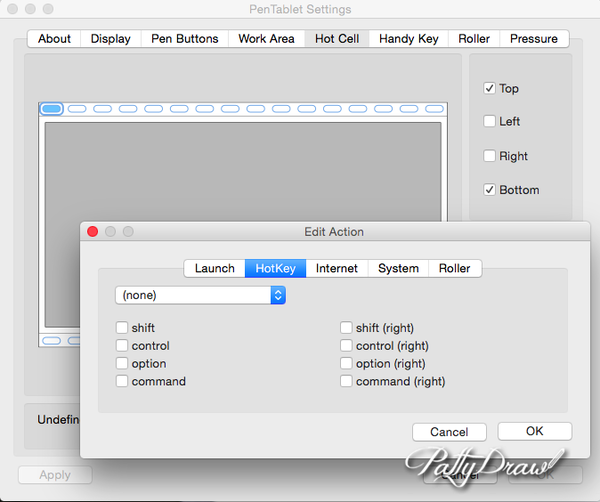Select the System tab
The image size is (600, 502).
tap(398, 268)
